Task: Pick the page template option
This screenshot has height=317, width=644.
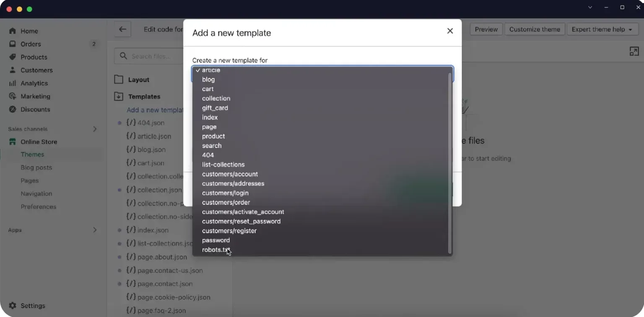Action: click(x=322, y=127)
